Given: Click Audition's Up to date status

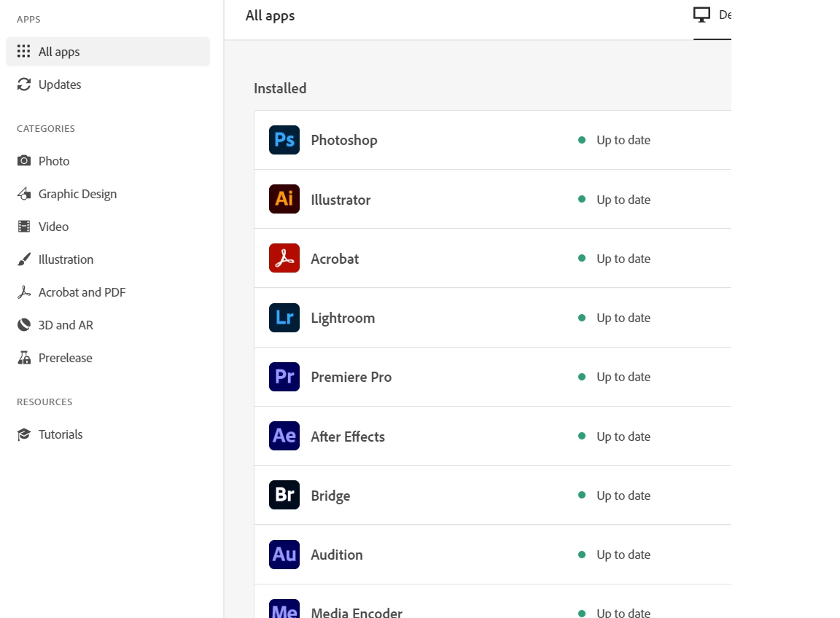Looking at the screenshot, I should click(x=615, y=555).
